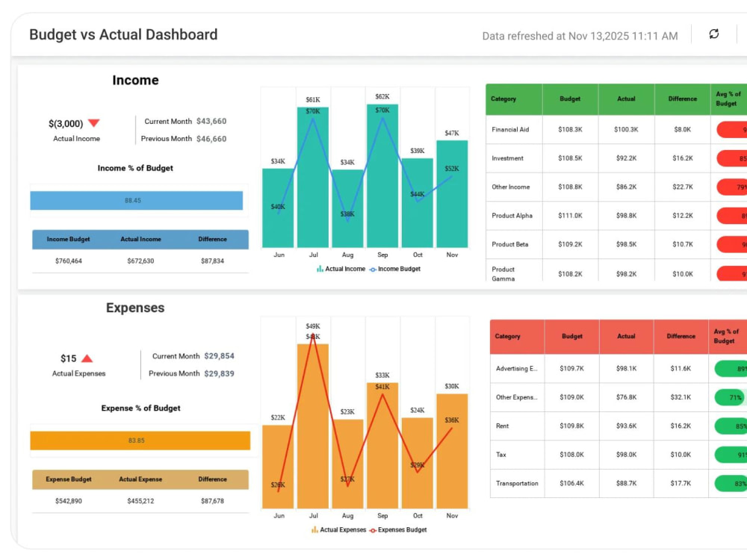This screenshot has width=747, height=560.
Task: Click the red up arrow beside $15
Action: (x=87, y=358)
